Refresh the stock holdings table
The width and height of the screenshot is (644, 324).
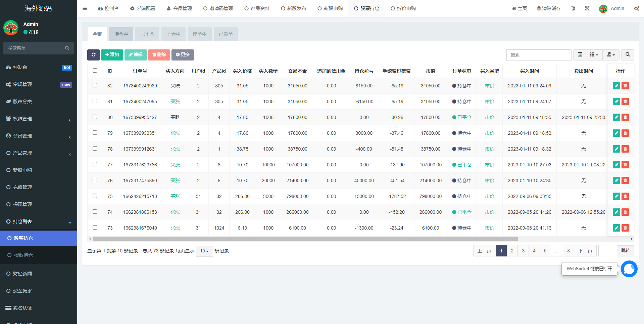[93, 54]
